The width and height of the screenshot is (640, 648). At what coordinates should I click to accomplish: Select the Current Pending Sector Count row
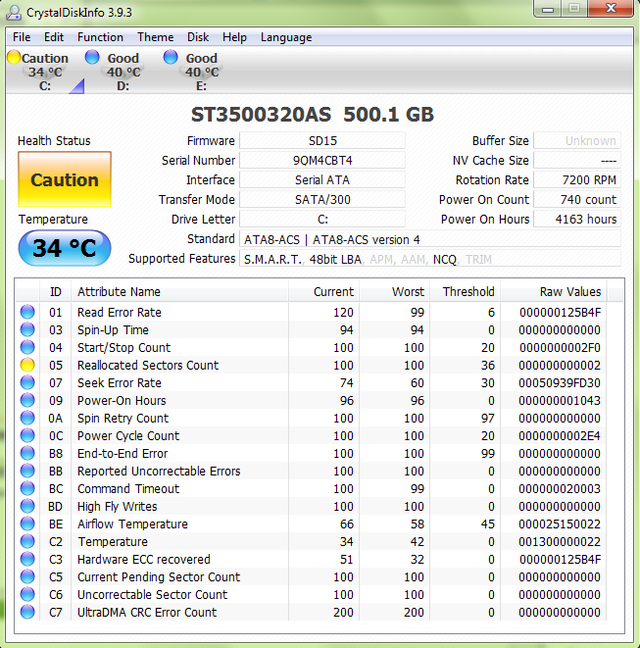click(319, 577)
